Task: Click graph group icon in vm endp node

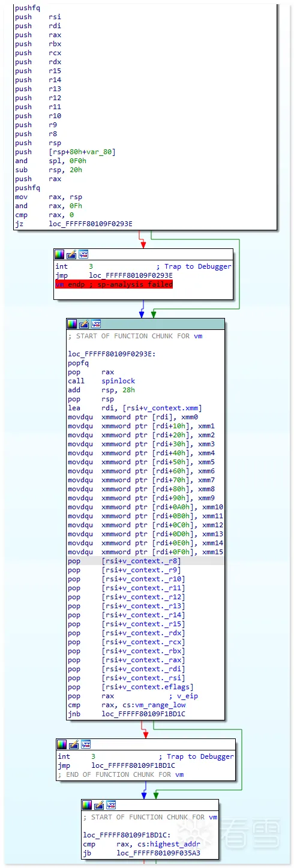Action: tap(83, 254)
